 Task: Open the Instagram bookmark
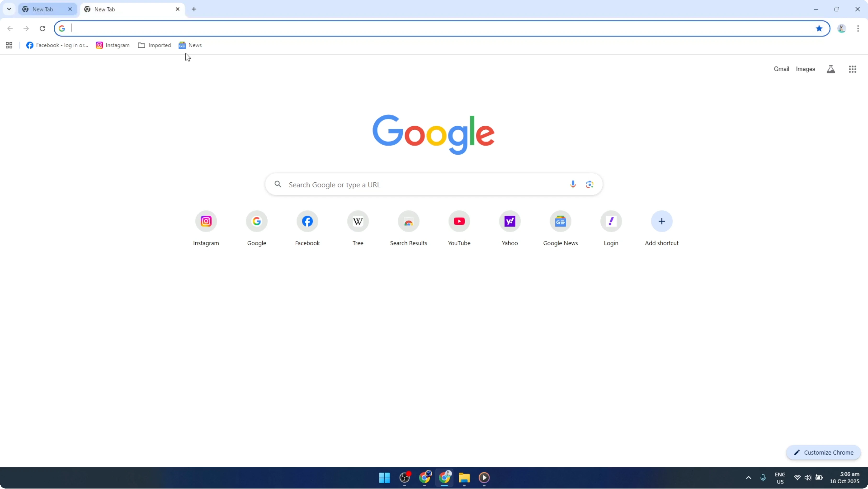[113, 45]
